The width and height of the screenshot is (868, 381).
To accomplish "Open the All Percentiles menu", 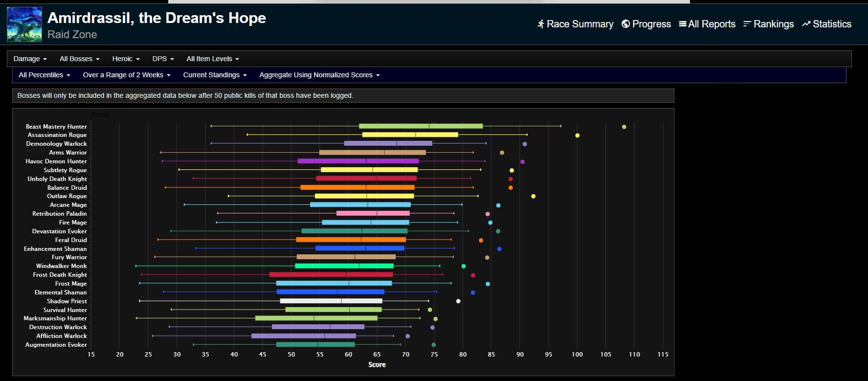I will click(x=45, y=75).
